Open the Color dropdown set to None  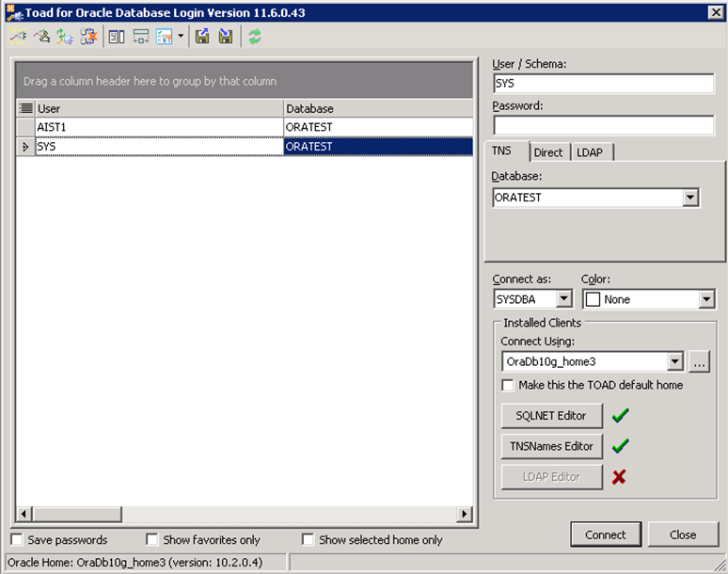[706, 299]
